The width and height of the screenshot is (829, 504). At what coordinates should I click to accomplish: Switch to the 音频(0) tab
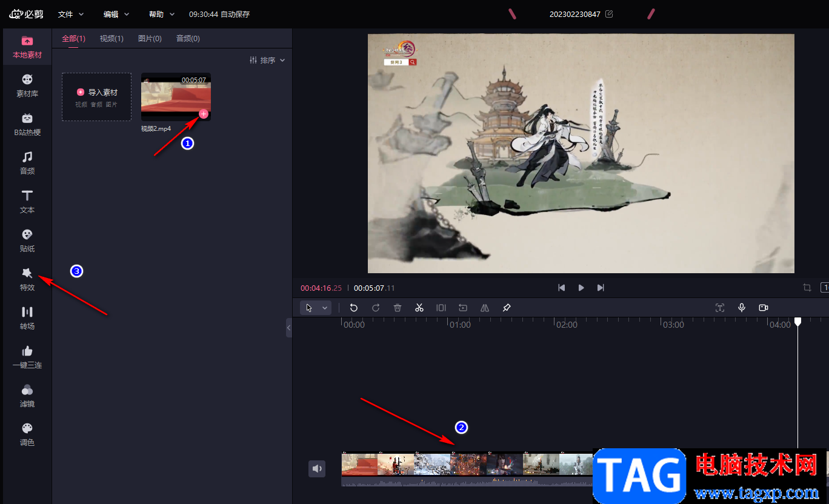coord(188,39)
